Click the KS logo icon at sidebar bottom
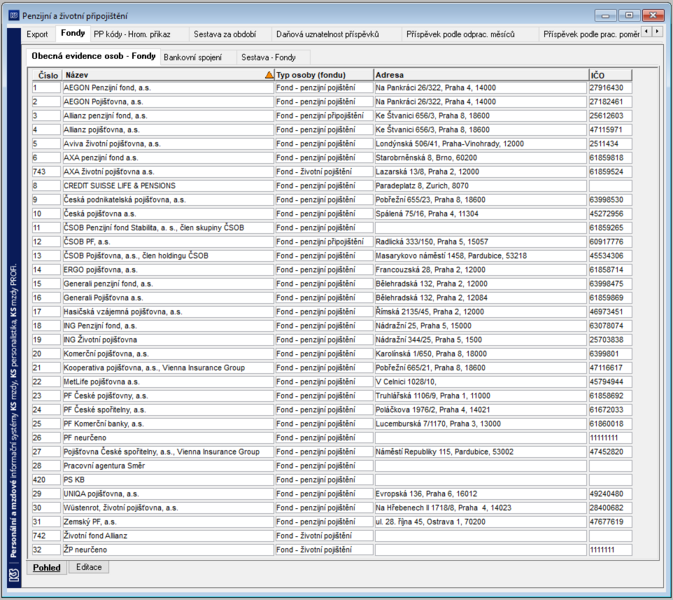The width and height of the screenshot is (673, 600). point(14,575)
